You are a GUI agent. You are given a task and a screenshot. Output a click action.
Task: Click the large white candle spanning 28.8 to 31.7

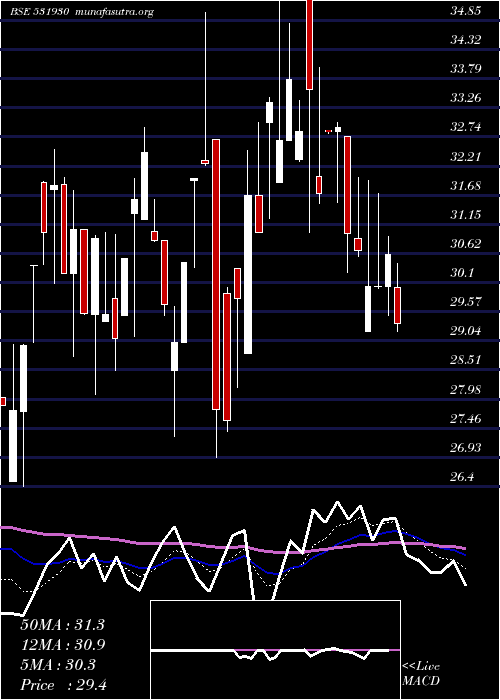[248, 274]
